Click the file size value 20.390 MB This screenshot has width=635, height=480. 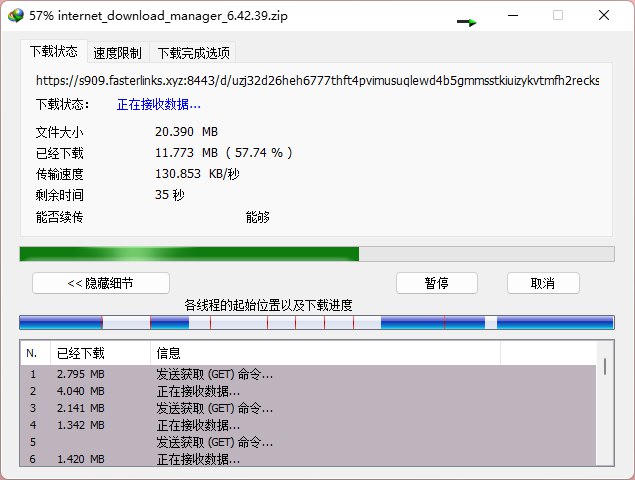pos(186,132)
